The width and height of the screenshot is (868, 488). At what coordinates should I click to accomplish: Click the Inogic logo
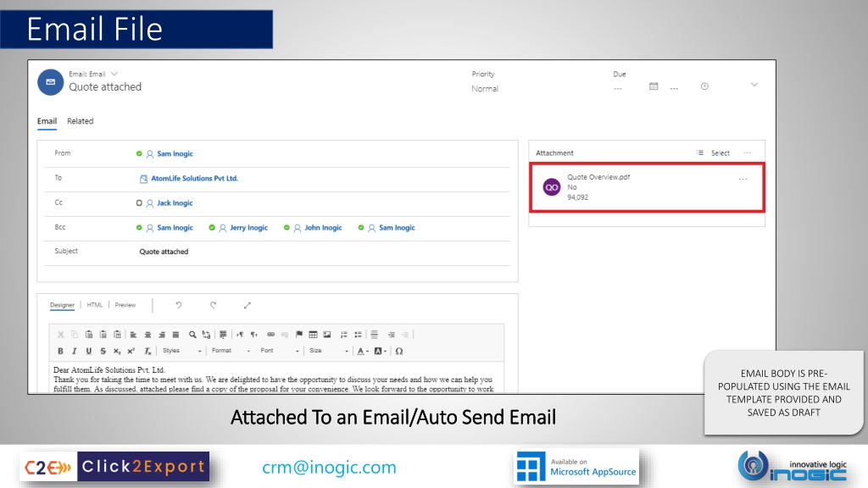click(793, 467)
